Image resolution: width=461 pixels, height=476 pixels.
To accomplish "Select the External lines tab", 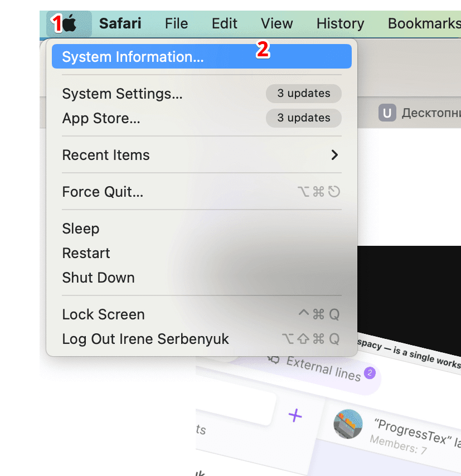I will (x=322, y=367).
